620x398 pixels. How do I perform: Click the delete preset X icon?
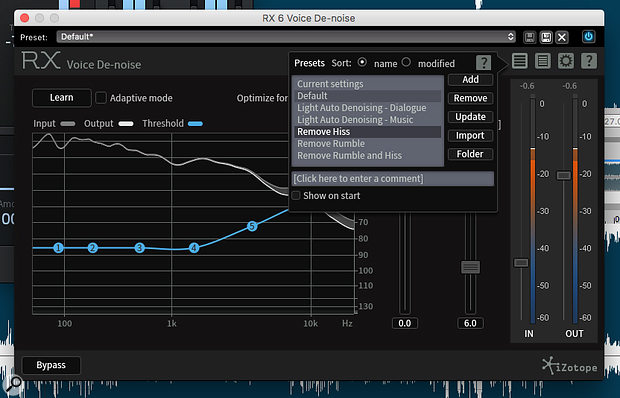[562, 37]
